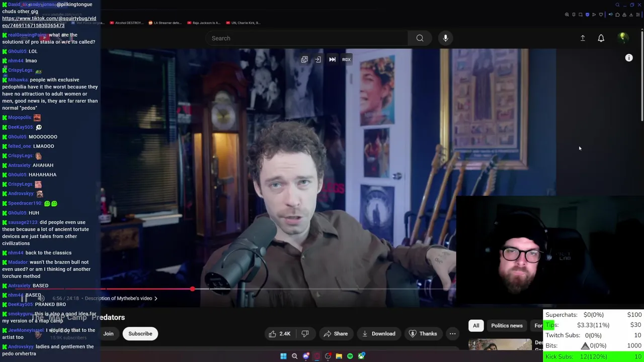Expand the 'Description of Mythebe's video' chapter chevron

(156, 299)
